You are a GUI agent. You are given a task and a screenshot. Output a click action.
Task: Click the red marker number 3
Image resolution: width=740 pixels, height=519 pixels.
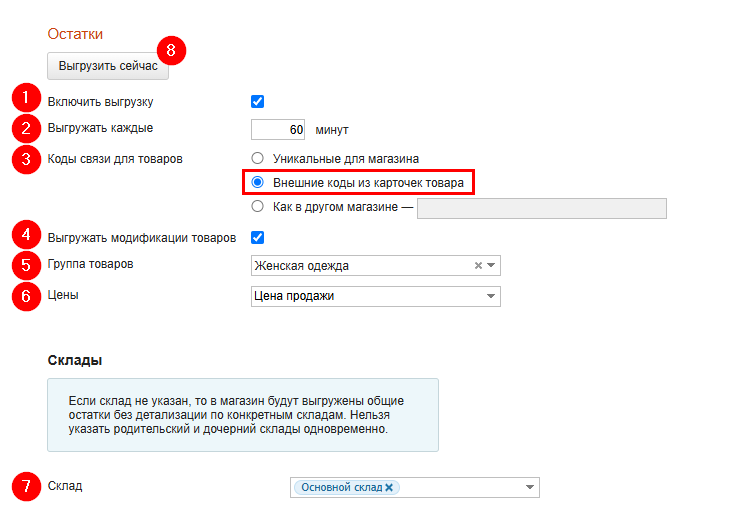(x=25, y=159)
